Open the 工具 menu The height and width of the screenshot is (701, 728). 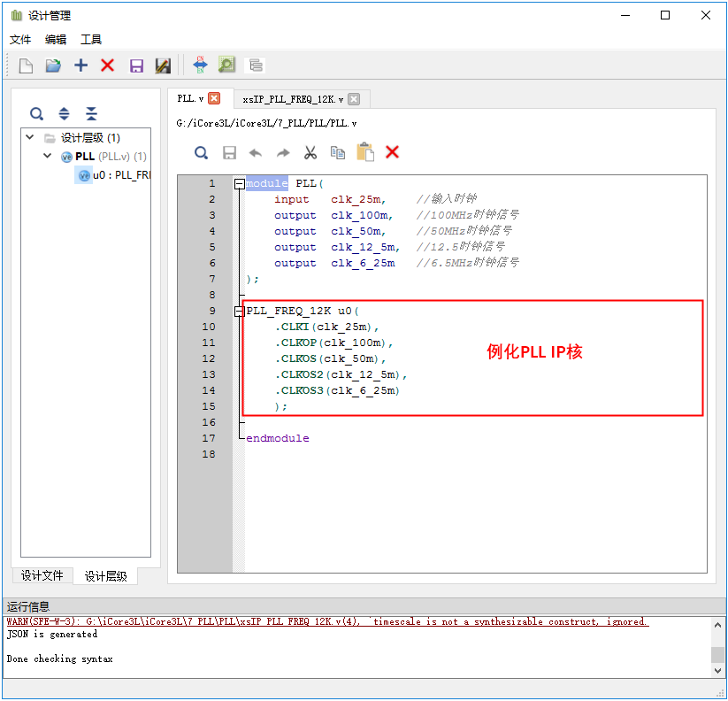91,40
